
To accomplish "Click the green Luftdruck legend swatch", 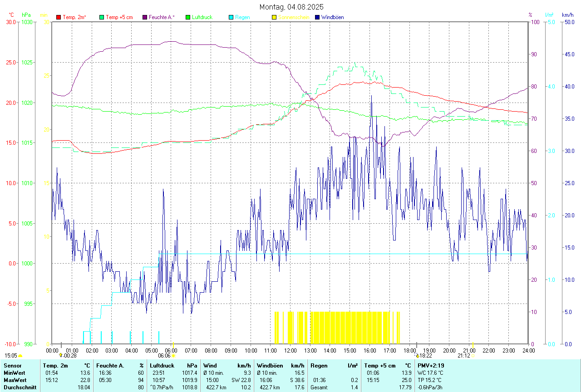I will pyautogui.click(x=188, y=17).
